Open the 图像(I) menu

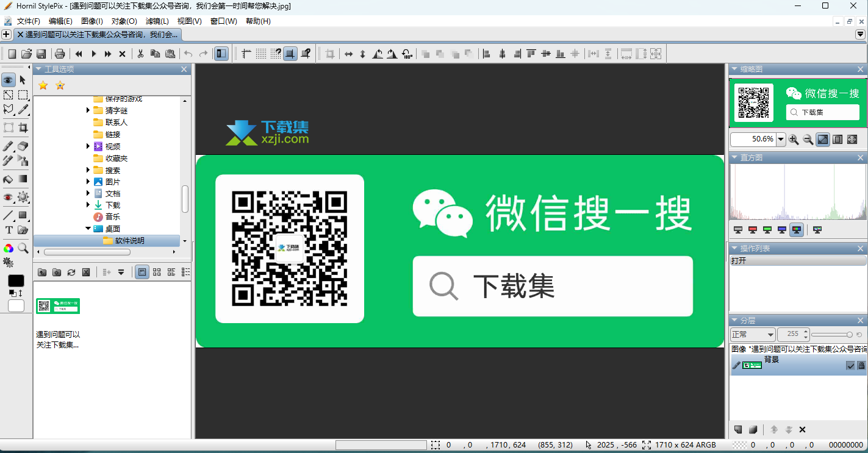pos(91,21)
